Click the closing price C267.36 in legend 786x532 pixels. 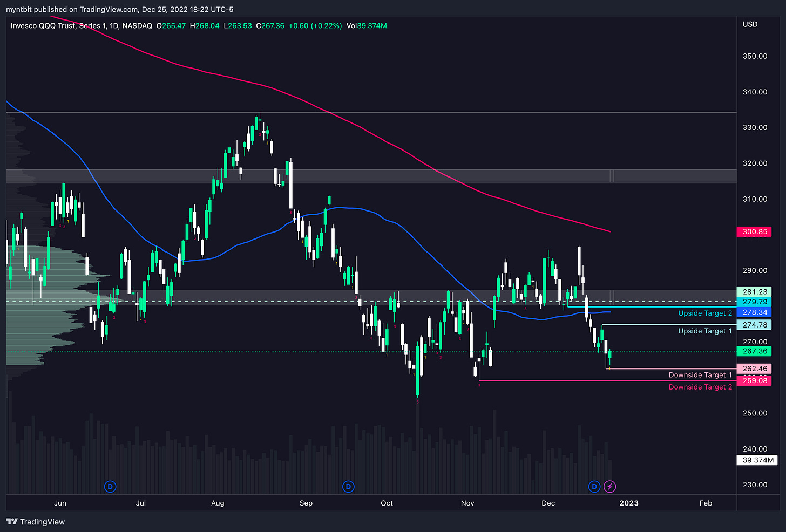click(x=270, y=26)
